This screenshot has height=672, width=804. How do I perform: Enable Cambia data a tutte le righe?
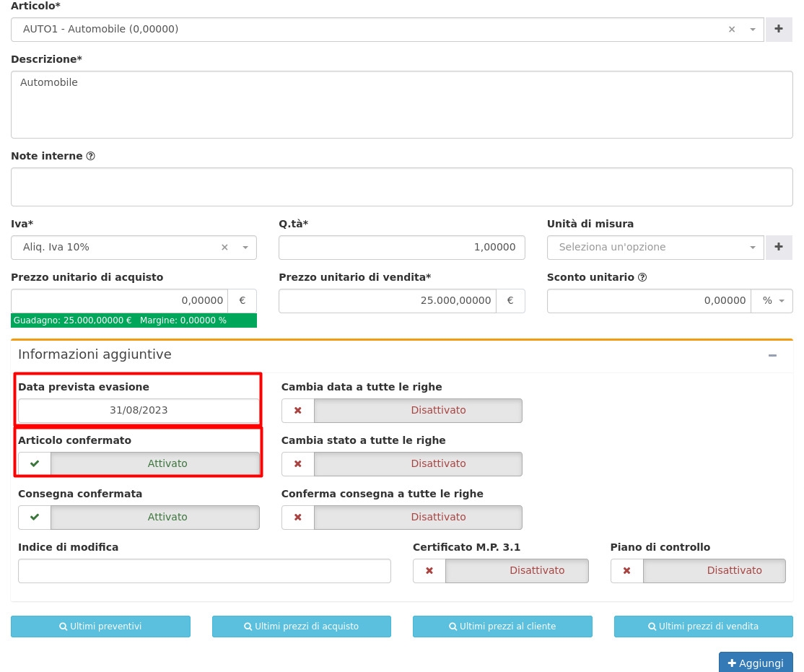(x=401, y=410)
